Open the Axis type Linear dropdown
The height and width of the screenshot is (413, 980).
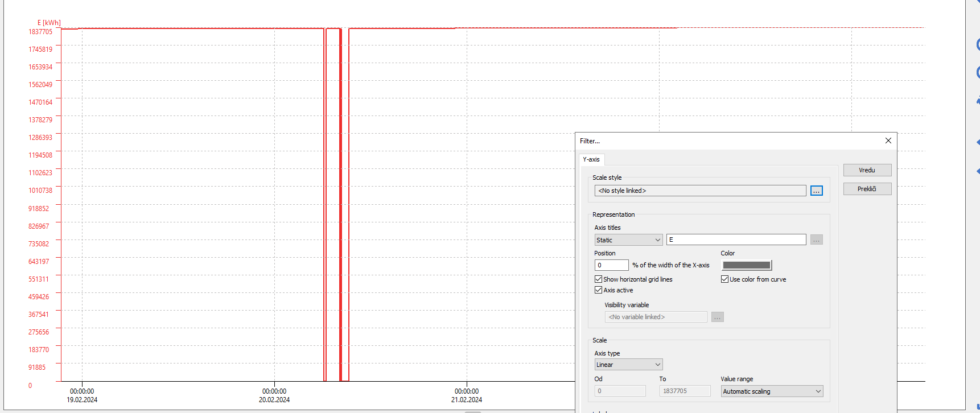pos(628,365)
